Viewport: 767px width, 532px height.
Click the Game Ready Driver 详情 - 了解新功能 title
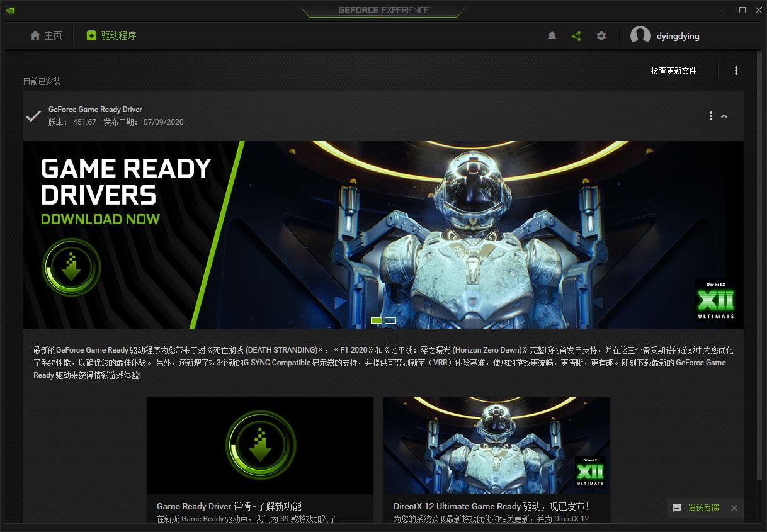(x=229, y=506)
